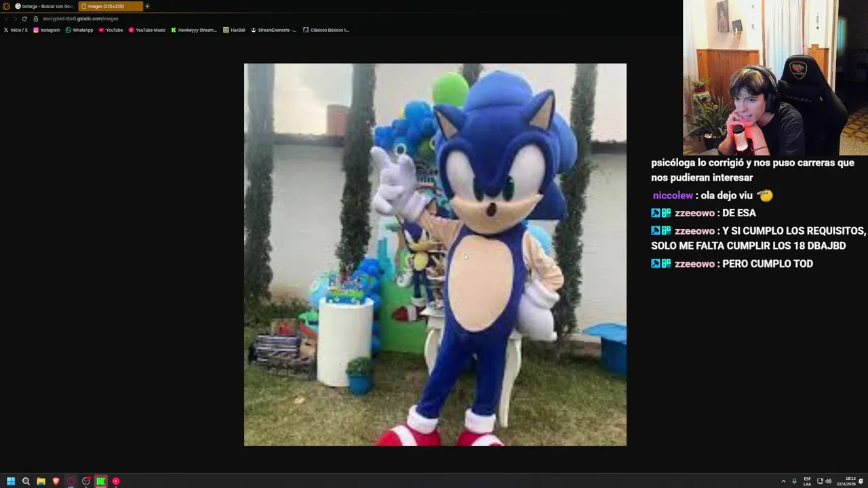Click 'zzeeowo' next to 'DE ESA'

coord(694,213)
